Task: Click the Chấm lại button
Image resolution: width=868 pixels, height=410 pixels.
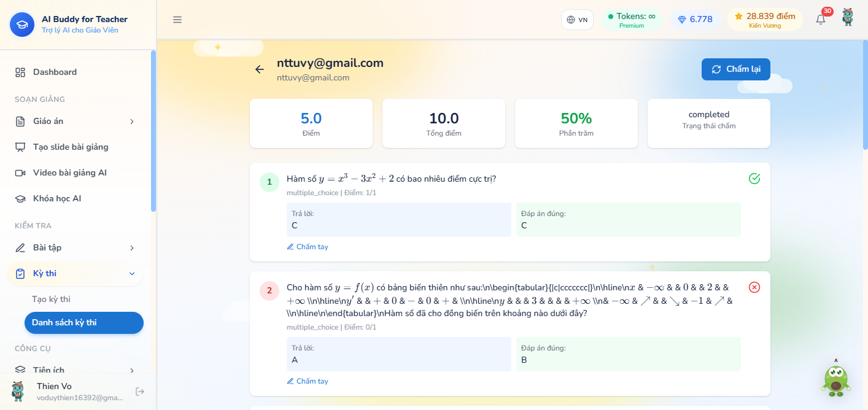Action: (x=735, y=69)
